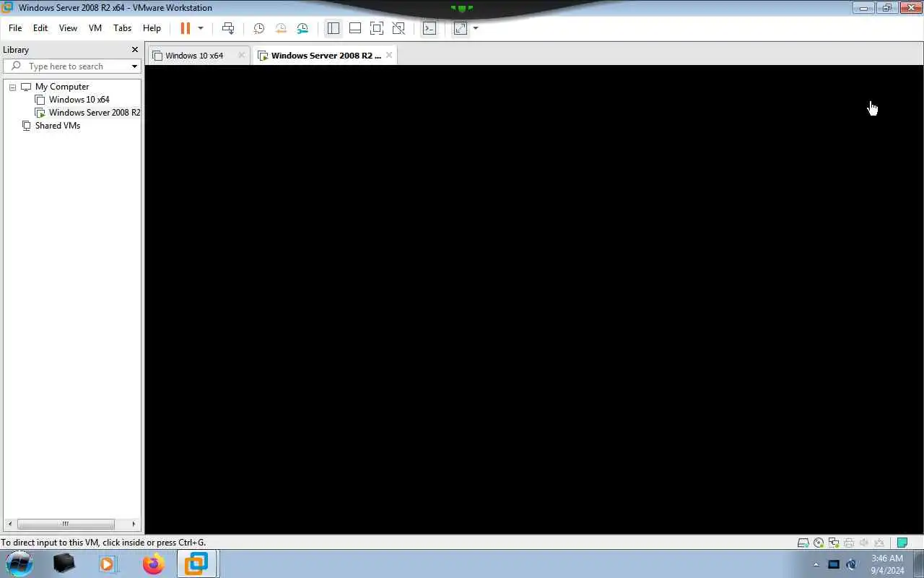Select Windows Server 2008 R2 in library tree
Viewport: 924px width, 578px height.
coord(95,113)
